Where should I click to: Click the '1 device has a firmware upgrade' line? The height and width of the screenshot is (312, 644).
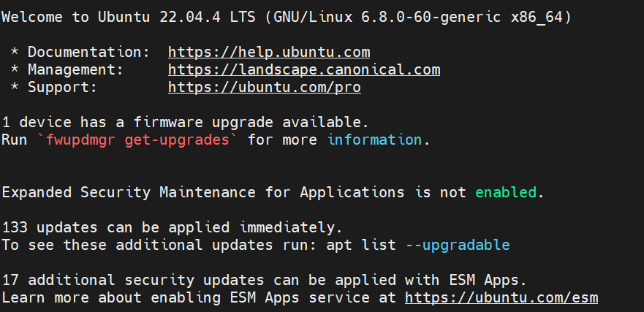pos(185,122)
